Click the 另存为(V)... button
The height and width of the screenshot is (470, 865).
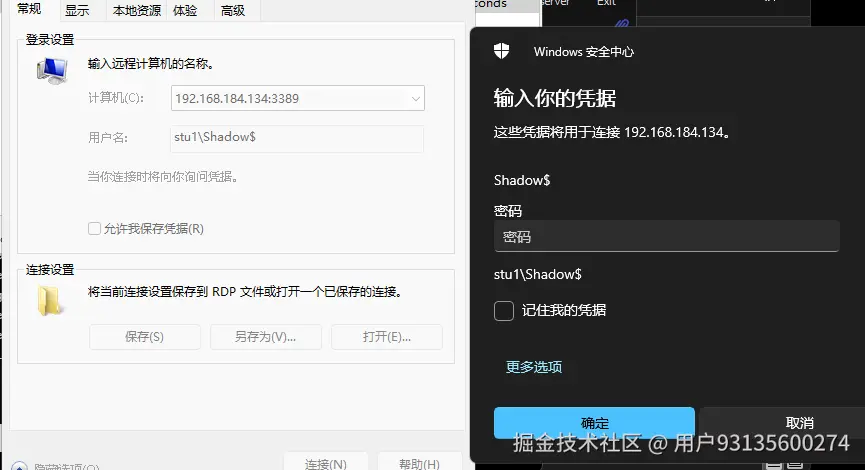tap(265, 337)
